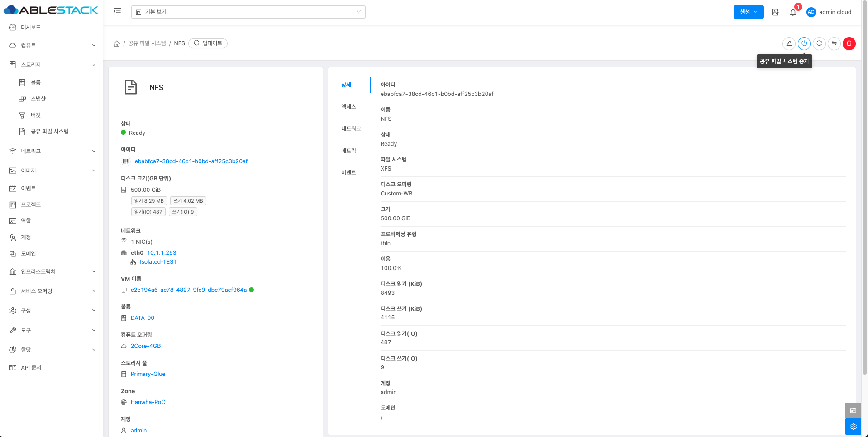
Task: Expand the 컴퓨트 sidebar menu
Action: [52, 45]
